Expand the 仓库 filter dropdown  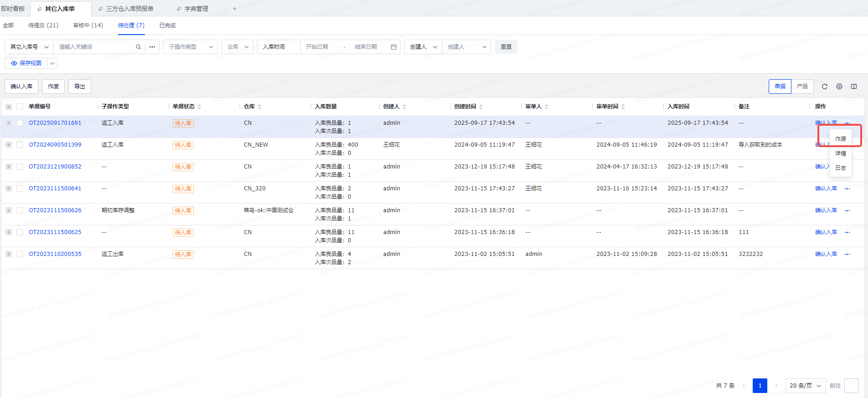pos(237,47)
